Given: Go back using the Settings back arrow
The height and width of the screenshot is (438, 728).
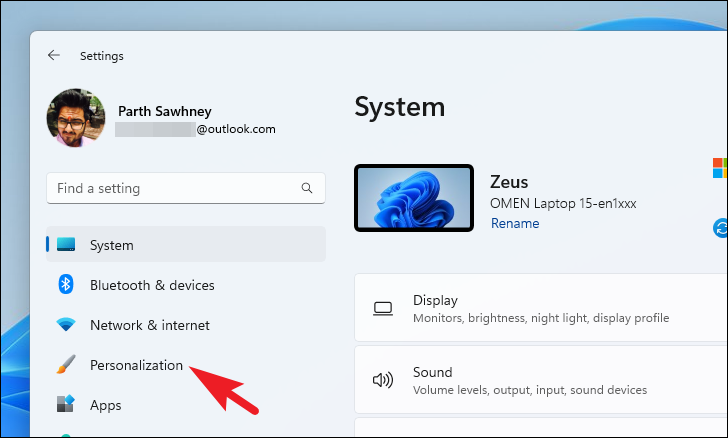Looking at the screenshot, I should (x=54, y=55).
